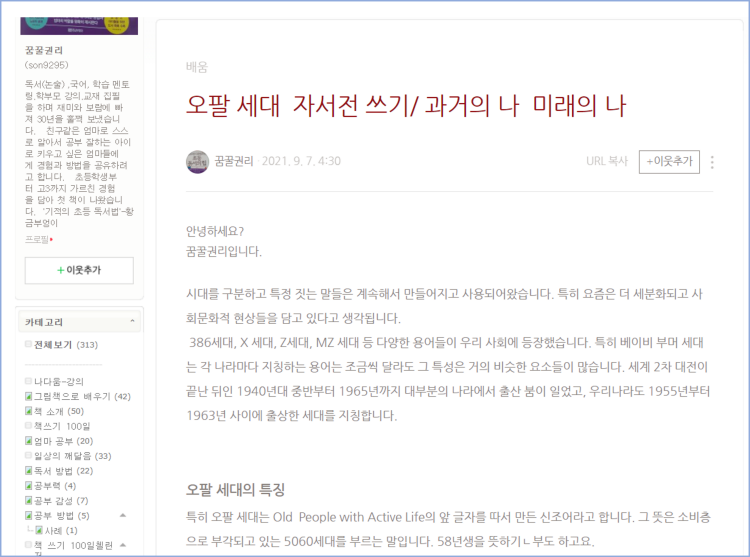Click the author avatar next to 꿈꿀권리
The image size is (750, 557).
pyautogui.click(x=197, y=161)
